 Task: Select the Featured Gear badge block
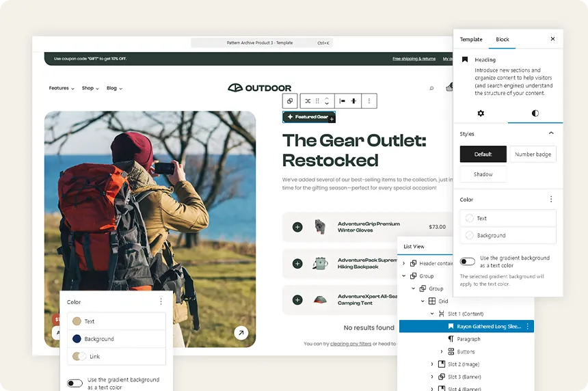pos(308,117)
